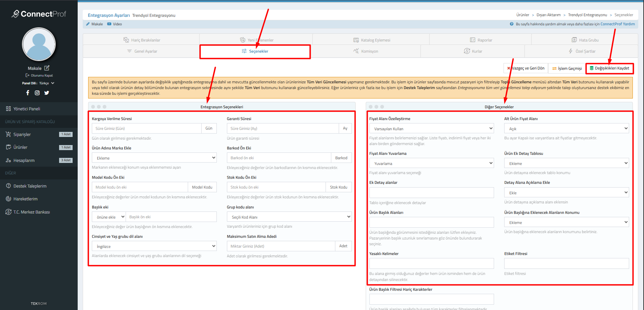The width and height of the screenshot is (644, 310).
Task: Open the Cinsiyet ve Yaş grubu dropdown
Action: (154, 246)
